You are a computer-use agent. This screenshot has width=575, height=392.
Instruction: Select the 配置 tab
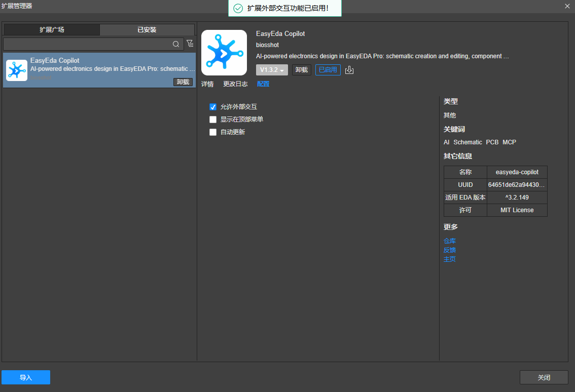263,84
